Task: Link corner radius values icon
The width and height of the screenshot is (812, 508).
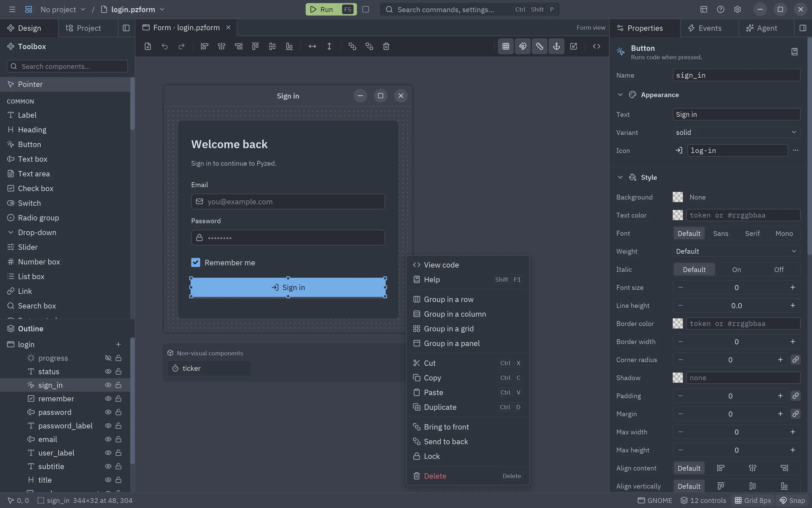Action: coord(796,360)
